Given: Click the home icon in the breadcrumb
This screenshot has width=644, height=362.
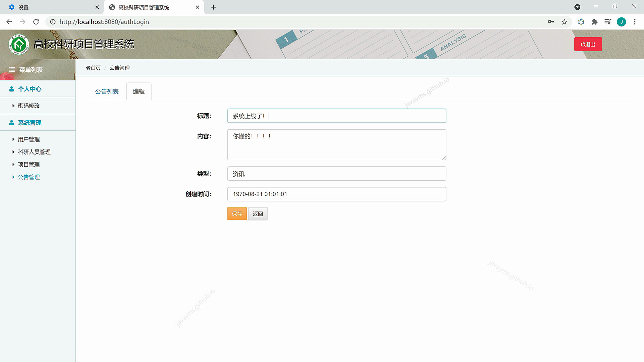Looking at the screenshot, I should coord(88,68).
